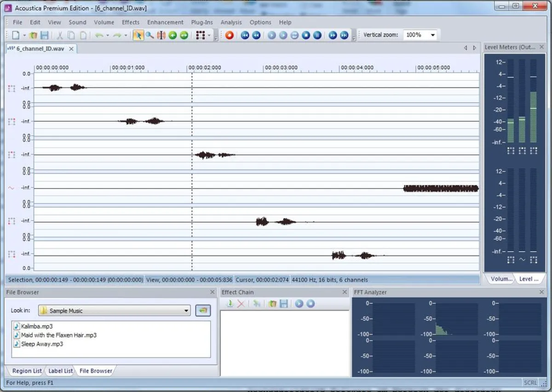Preview the effect chain with its play button
The image size is (552, 392).
pyautogui.click(x=299, y=304)
